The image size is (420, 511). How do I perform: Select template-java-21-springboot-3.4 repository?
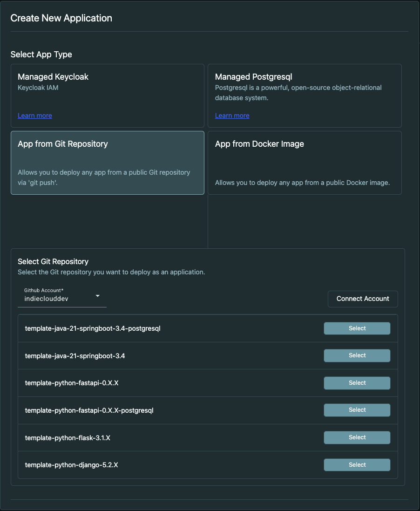click(357, 355)
